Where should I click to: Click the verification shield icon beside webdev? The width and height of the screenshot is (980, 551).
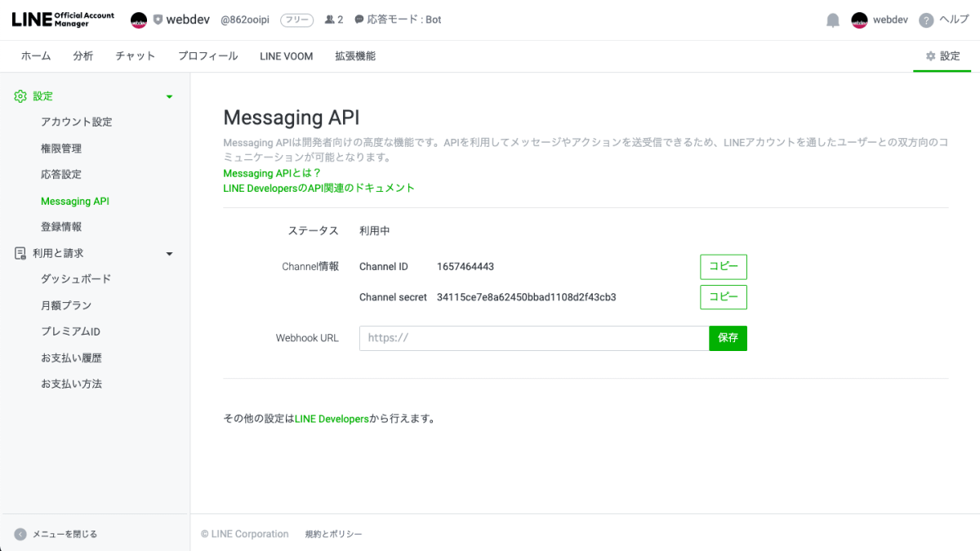coord(158,20)
